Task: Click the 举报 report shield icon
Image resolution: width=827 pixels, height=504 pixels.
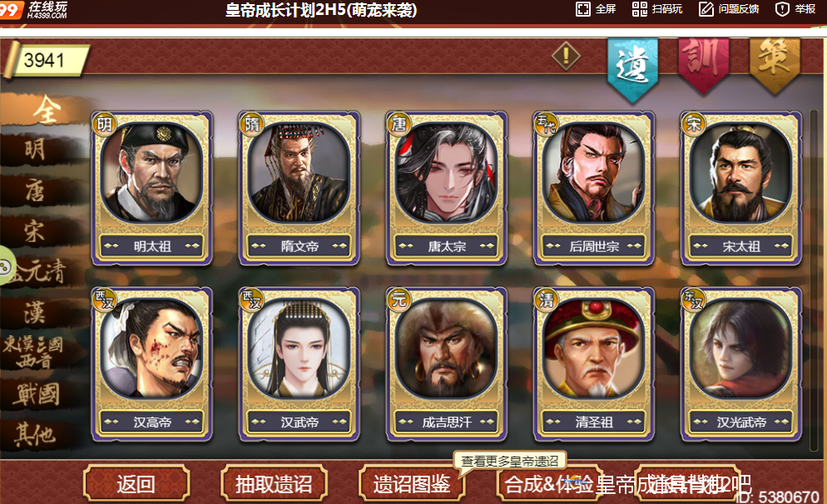Action: click(782, 9)
